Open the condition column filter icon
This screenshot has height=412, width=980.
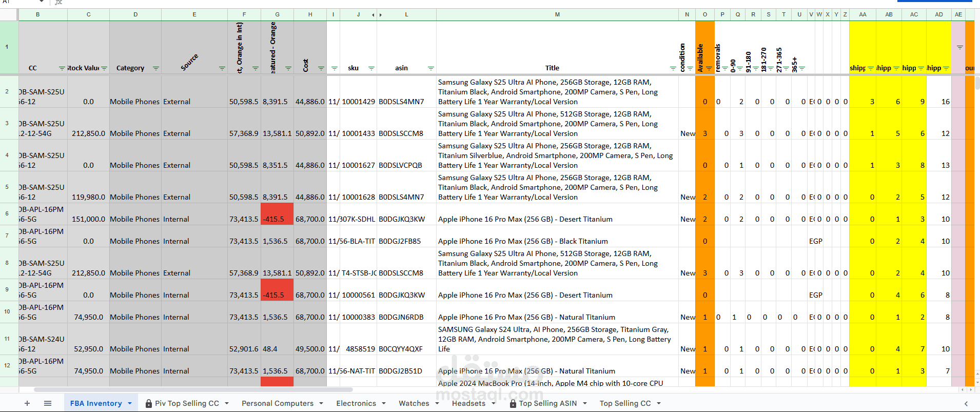690,68
